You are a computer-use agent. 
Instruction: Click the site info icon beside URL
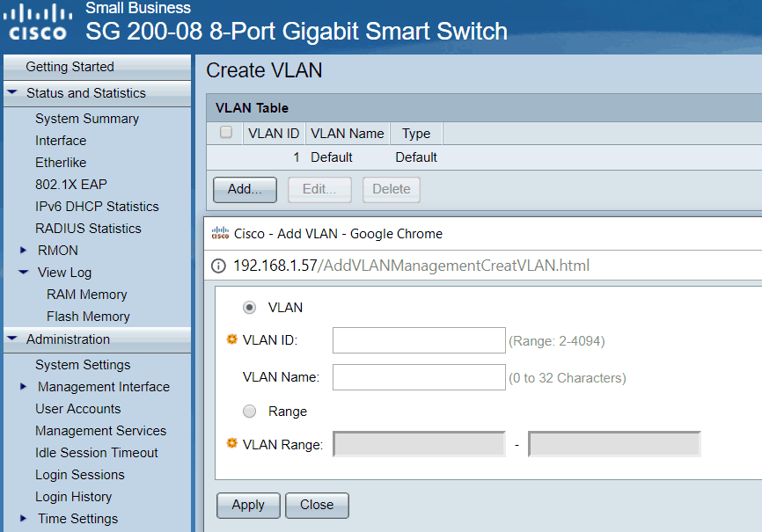219,266
